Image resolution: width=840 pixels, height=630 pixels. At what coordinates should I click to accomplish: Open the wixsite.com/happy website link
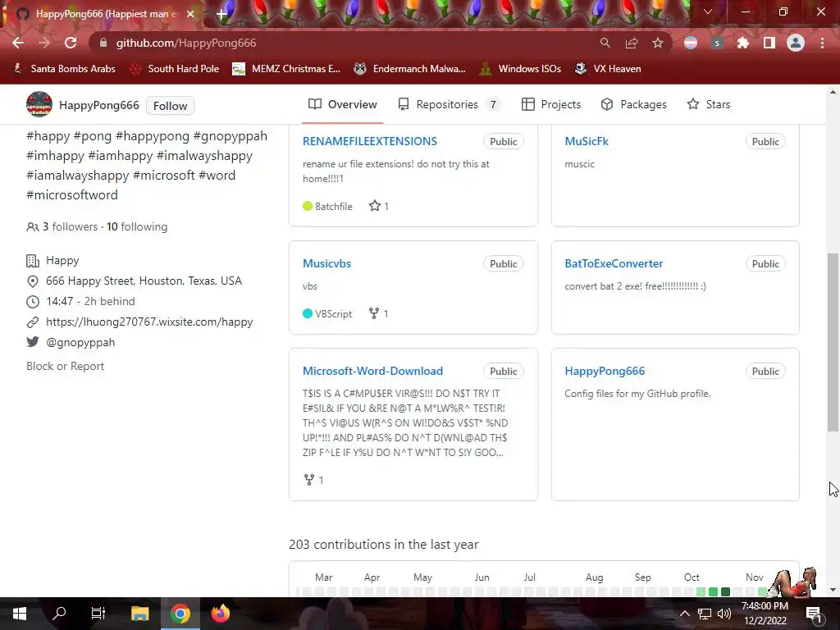coord(149,322)
